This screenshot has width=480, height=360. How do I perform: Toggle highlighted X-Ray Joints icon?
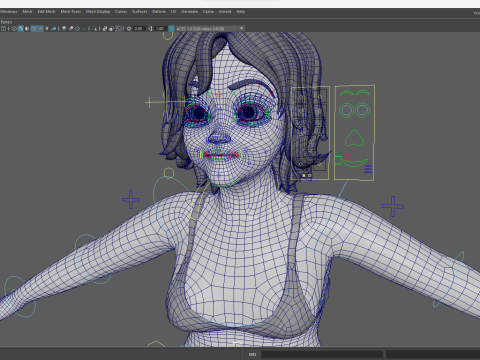[118, 29]
